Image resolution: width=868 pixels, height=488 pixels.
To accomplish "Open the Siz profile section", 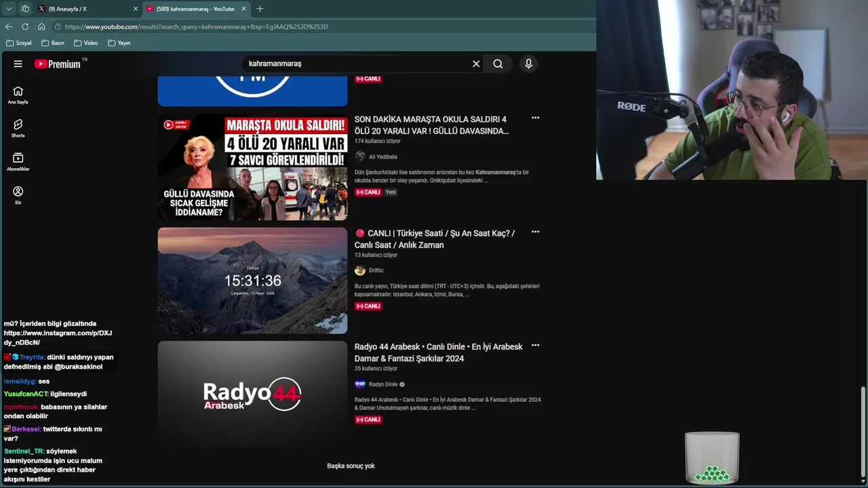I will click(18, 195).
